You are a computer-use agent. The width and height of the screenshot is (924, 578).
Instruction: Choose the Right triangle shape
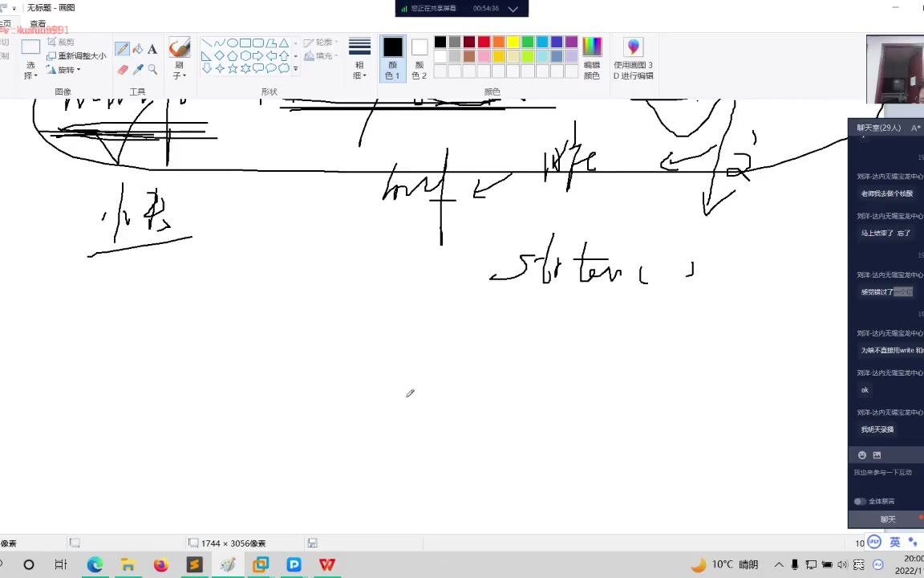coord(206,56)
